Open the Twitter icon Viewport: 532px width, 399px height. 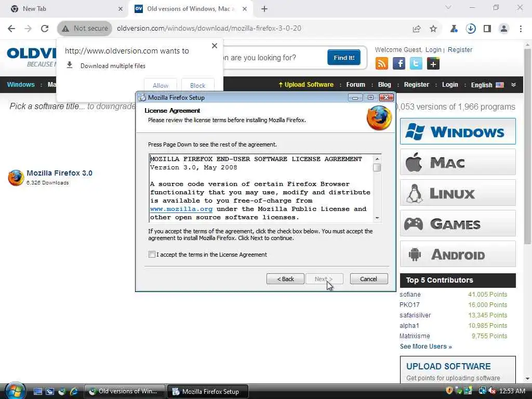tap(416, 63)
